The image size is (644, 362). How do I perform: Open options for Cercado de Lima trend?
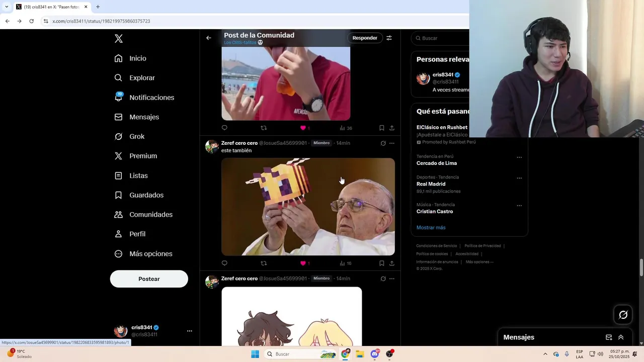(519, 157)
